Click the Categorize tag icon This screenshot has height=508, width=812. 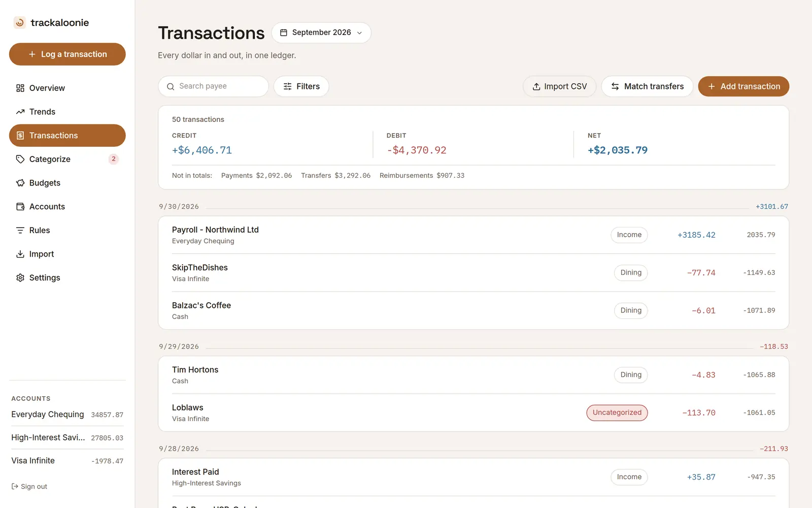coord(20,159)
